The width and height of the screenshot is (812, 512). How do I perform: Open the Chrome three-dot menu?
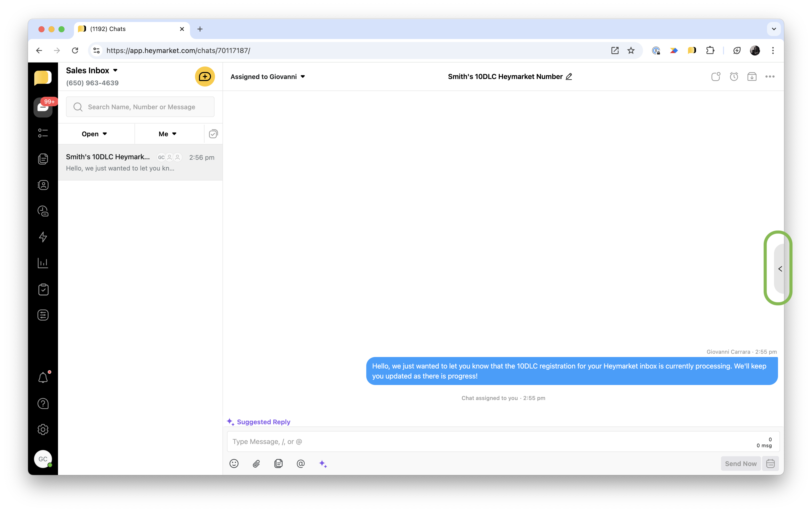pyautogui.click(x=773, y=50)
